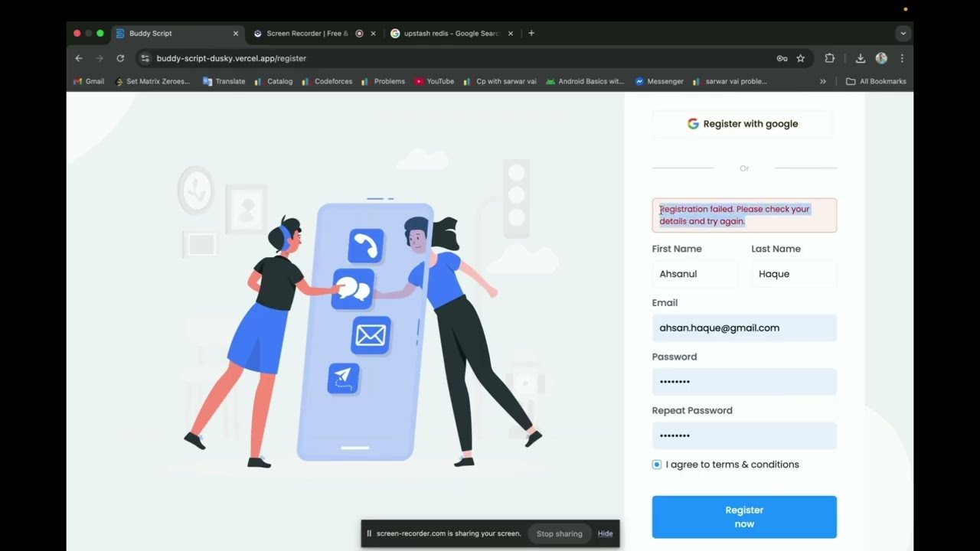
Task: Open the Chrome profile avatar
Action: coord(881,58)
